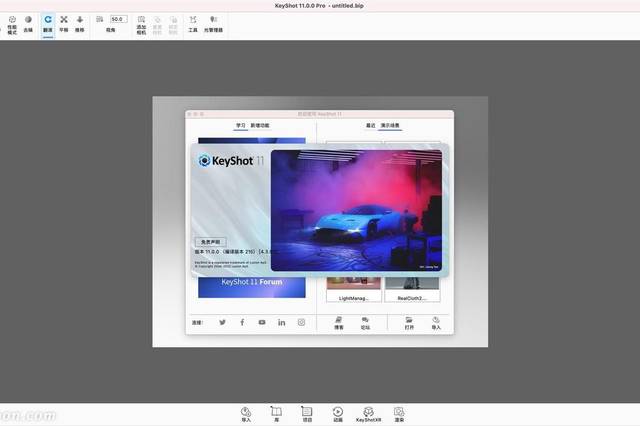This screenshot has width=640, height=426.
Task: Switch to the Demo Scenes (演示场景) tab
Action: click(x=390, y=125)
